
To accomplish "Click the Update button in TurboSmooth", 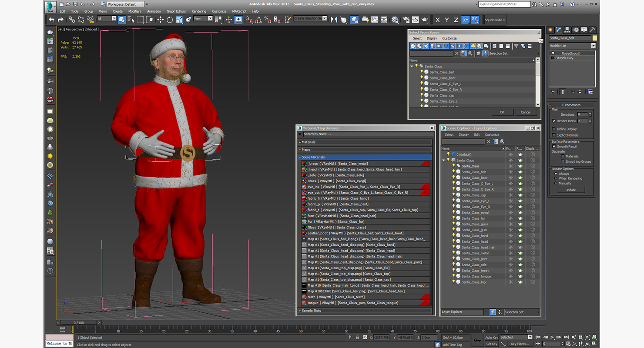I will (570, 190).
